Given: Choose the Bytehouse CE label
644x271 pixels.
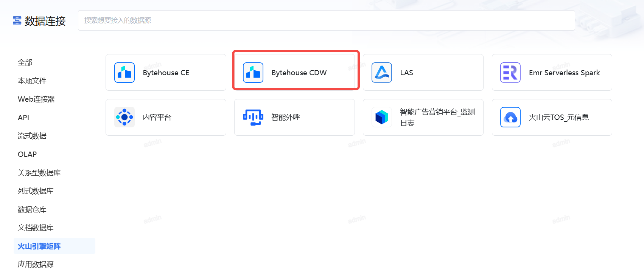Looking at the screenshot, I should click(166, 73).
